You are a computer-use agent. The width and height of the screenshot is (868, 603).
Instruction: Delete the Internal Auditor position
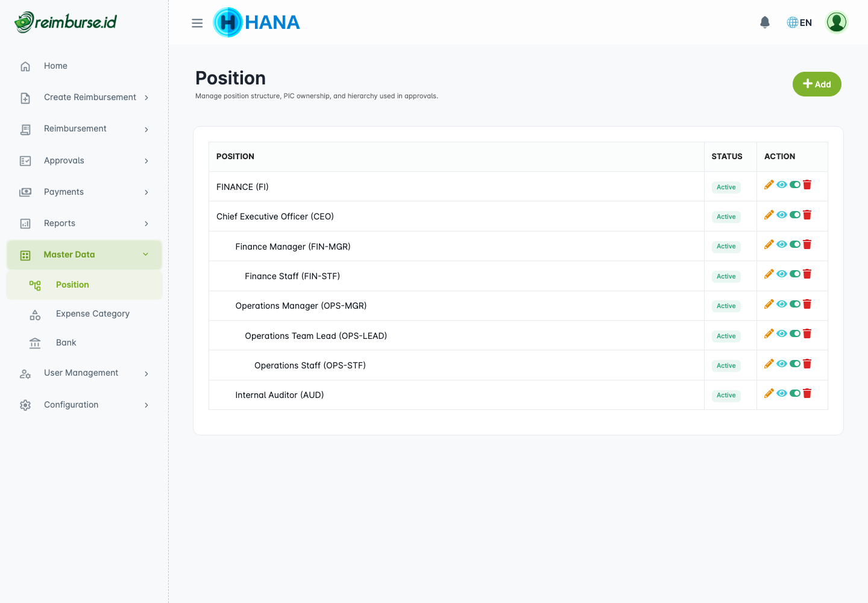(x=807, y=393)
